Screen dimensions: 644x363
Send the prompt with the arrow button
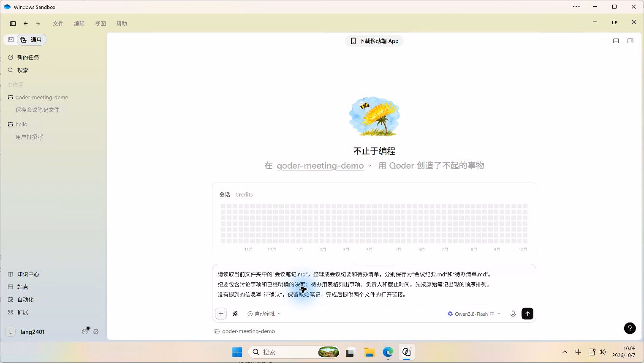[x=527, y=314]
